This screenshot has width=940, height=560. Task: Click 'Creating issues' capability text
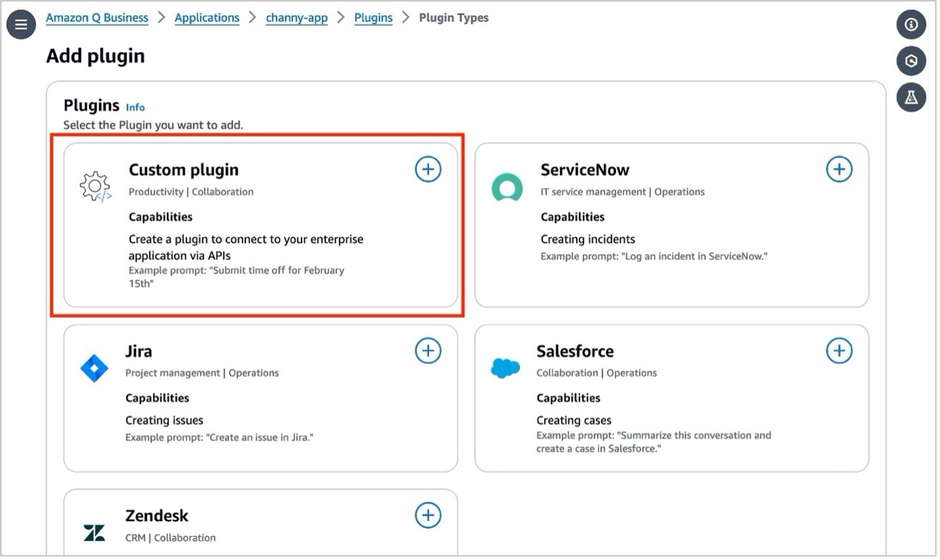point(164,420)
